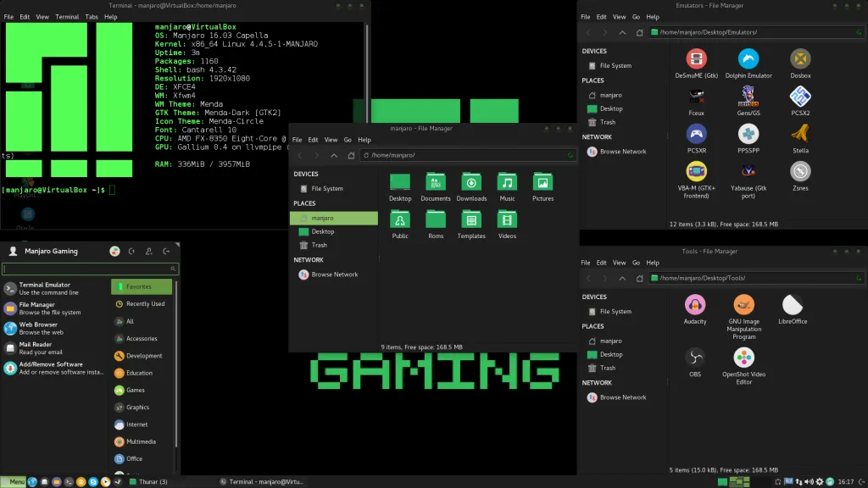This screenshot has height=488, width=868.
Task: Toggle the Games category in the menu
Action: point(136,391)
